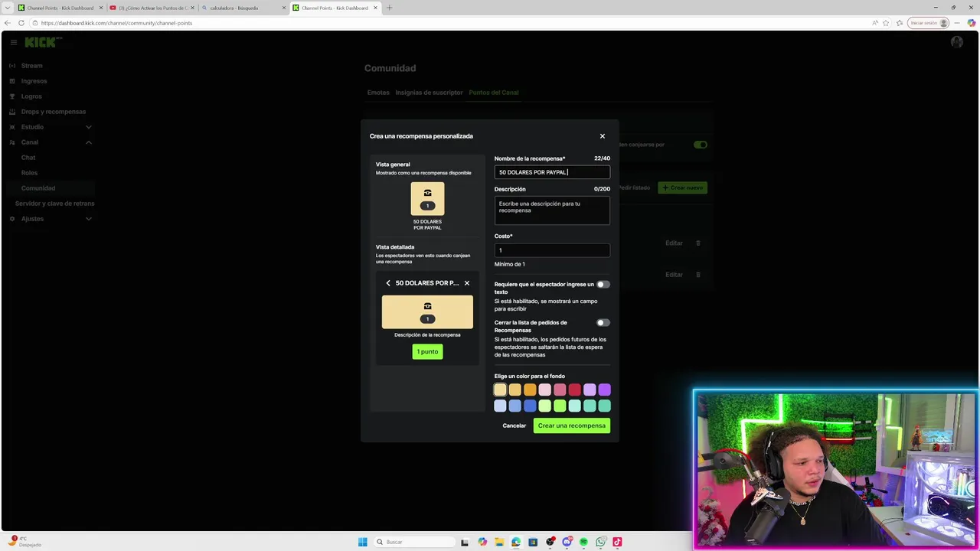The image size is (980, 551).
Task: Switch to calculadora - Búsqueda browser tab
Action: point(243,8)
